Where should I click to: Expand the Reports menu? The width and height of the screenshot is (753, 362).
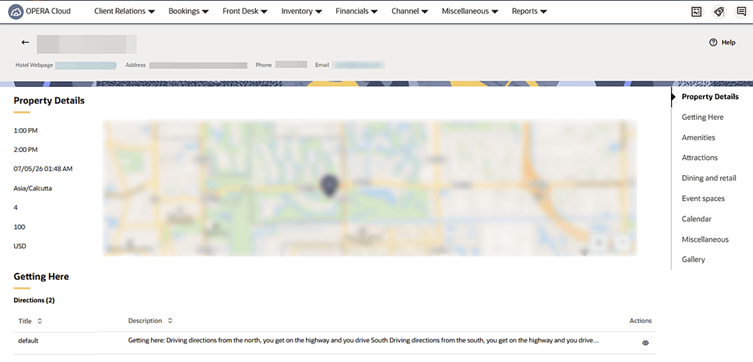[529, 11]
